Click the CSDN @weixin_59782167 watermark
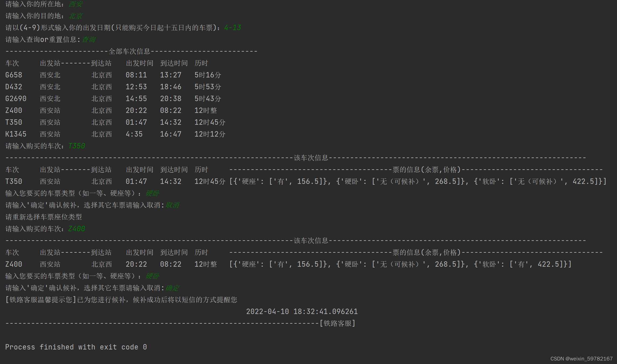Viewport: 617px width, 364px height. coord(581,359)
